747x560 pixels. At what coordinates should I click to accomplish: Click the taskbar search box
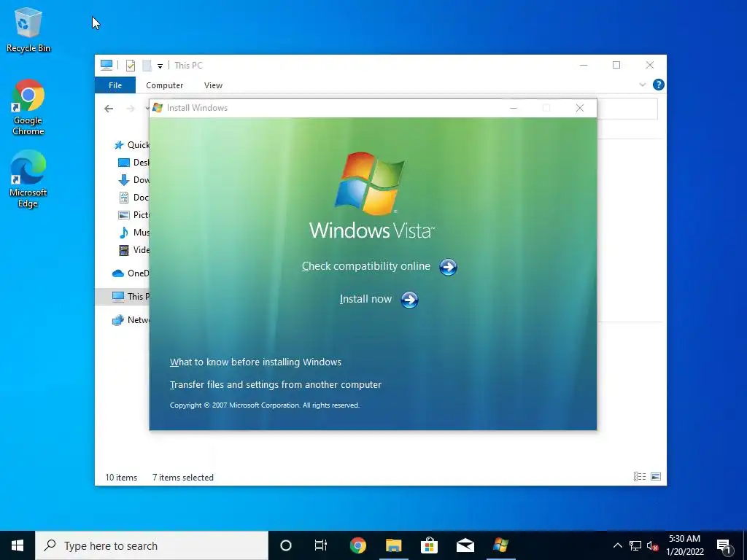tap(152, 545)
